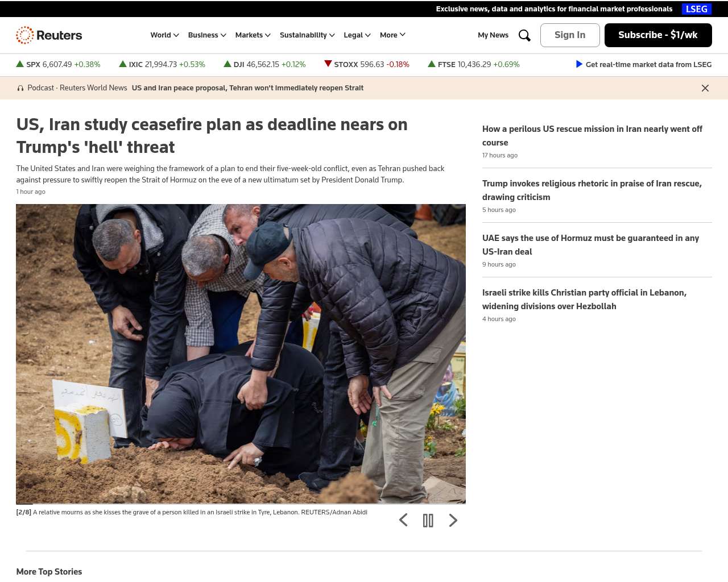The height and width of the screenshot is (582, 728).
Task: Click the Reuters logo
Action: [49, 35]
